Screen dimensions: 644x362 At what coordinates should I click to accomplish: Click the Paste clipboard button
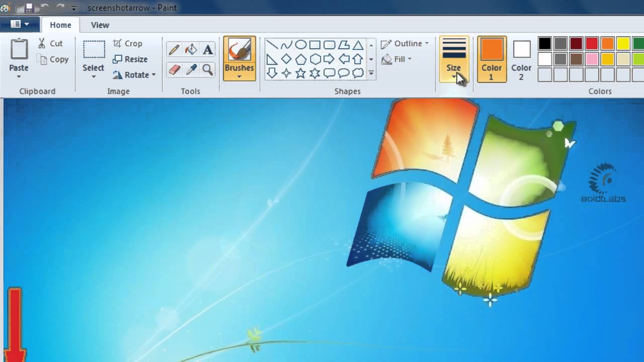click(19, 55)
